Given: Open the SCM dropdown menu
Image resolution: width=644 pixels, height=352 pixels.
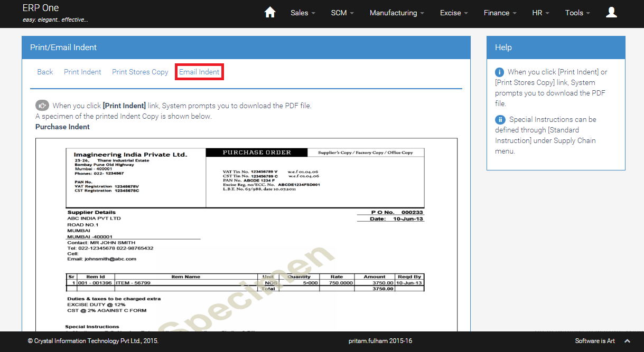Looking at the screenshot, I should click(x=342, y=13).
